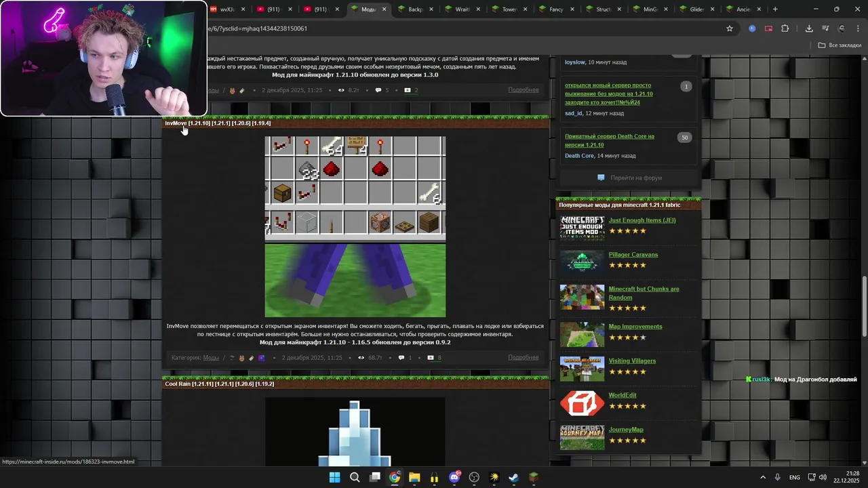Open the yellow padlock taskbar app
868x488 pixels.
434,477
